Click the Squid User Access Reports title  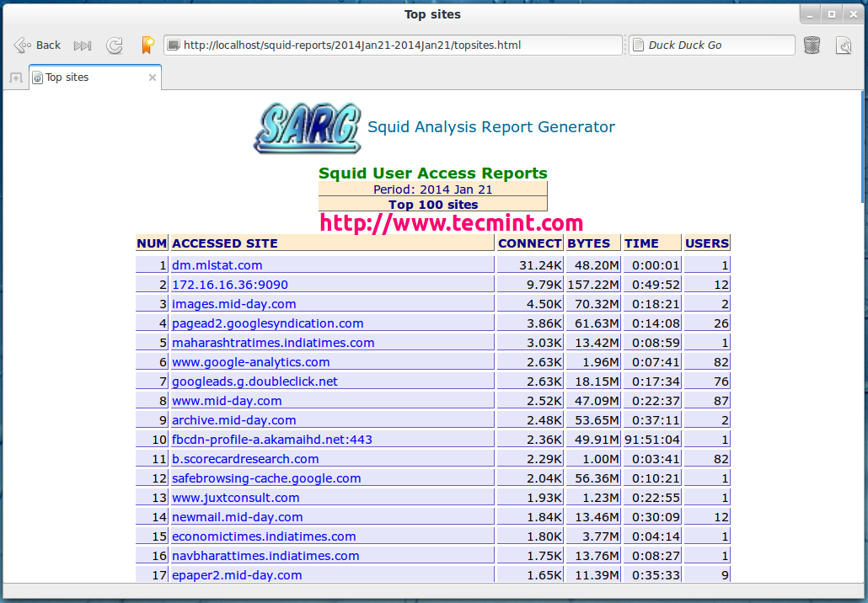click(x=433, y=173)
